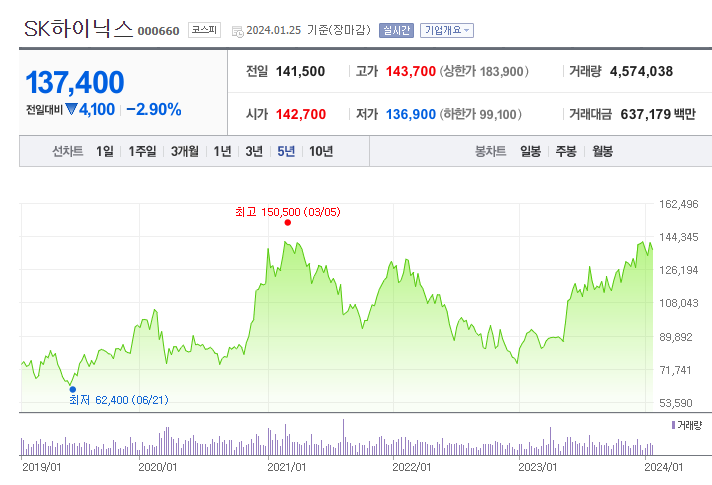Click the calendar icon beside 2024.01.25

237,31
